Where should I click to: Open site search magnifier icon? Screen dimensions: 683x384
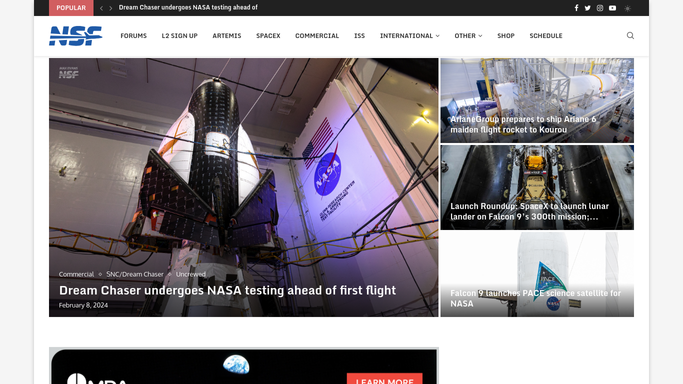[x=630, y=36]
